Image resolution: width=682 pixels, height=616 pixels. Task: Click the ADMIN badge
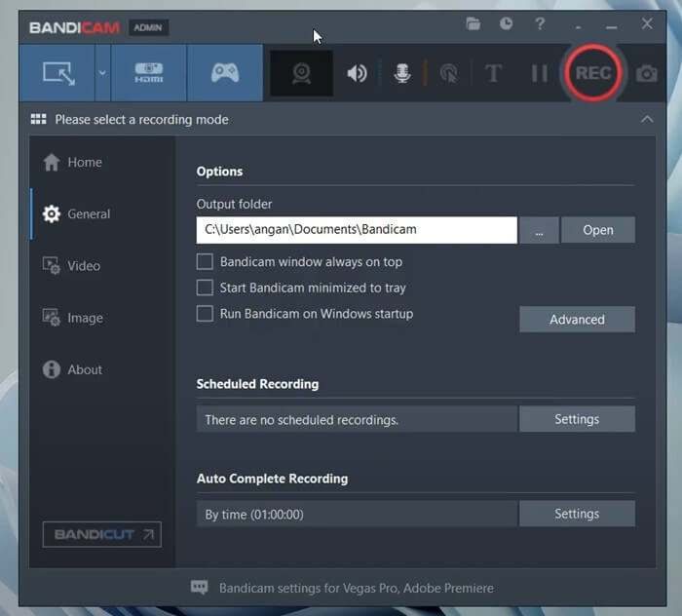(148, 28)
